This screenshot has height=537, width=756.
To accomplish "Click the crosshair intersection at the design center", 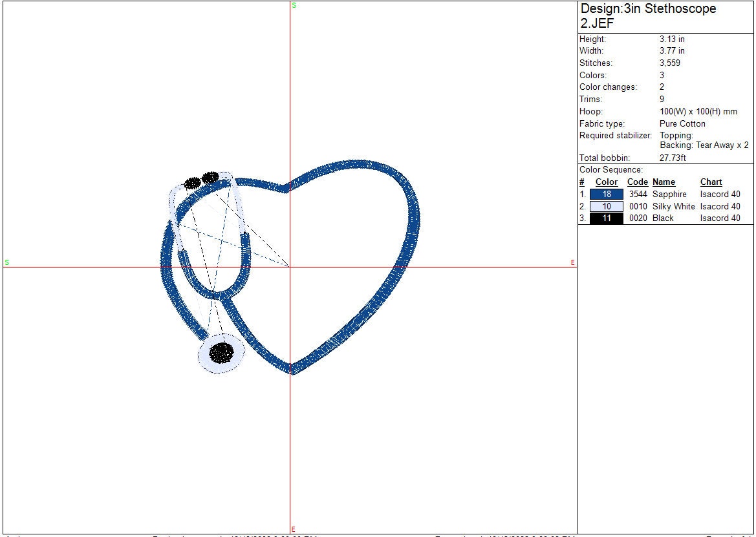I will pos(290,267).
